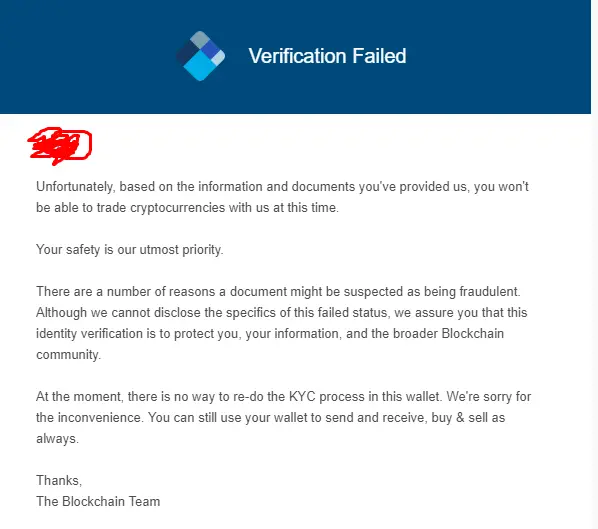Click "The Blockchain Team" signature
The image size is (598, 529).
click(x=98, y=502)
